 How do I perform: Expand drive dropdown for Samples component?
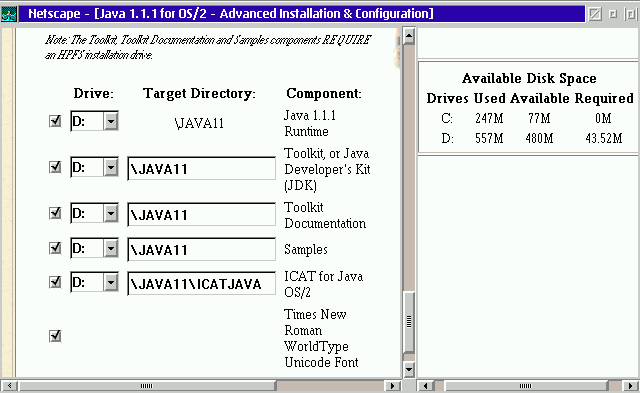(x=111, y=248)
